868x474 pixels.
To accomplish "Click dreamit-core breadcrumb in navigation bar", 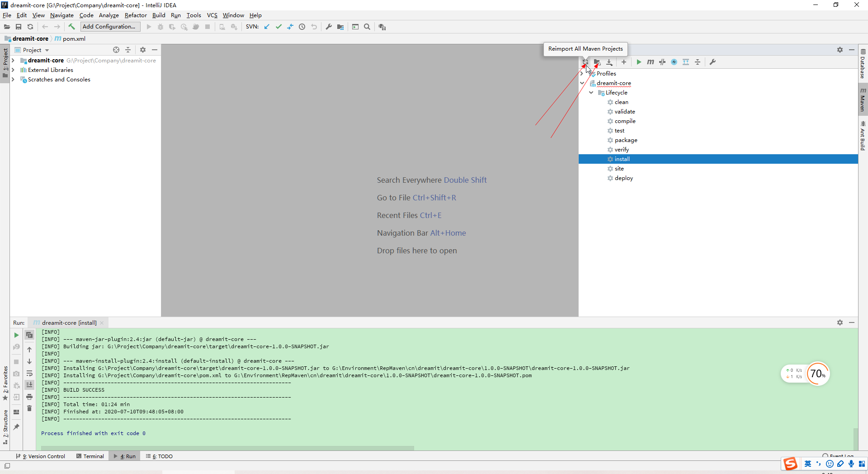I will coord(27,38).
